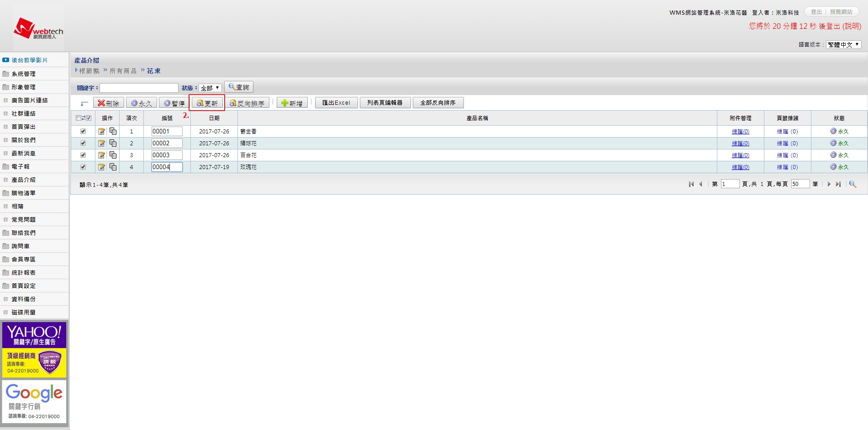Click the green plus 新增 button
Viewport: 868px width, 430px height.
292,103
